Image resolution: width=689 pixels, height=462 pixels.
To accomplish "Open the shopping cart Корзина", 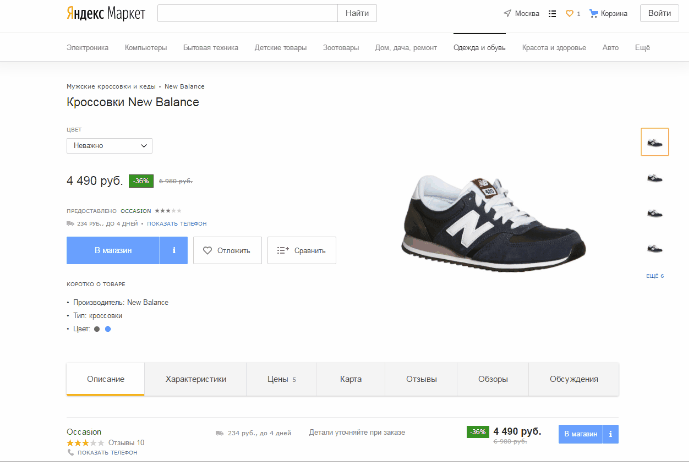I will click(x=608, y=14).
